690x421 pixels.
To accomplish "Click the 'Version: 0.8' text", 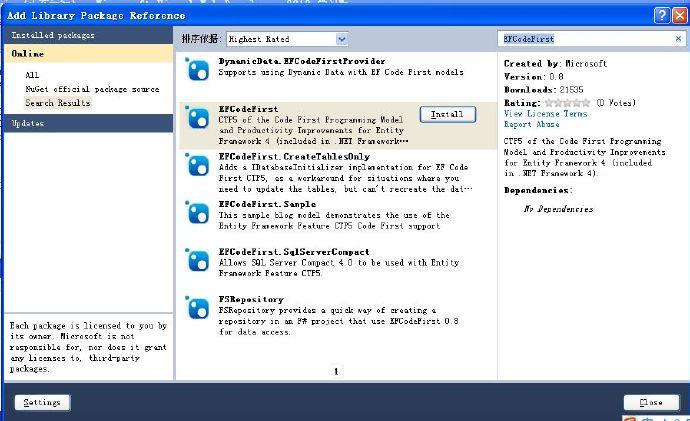I will tap(533, 77).
